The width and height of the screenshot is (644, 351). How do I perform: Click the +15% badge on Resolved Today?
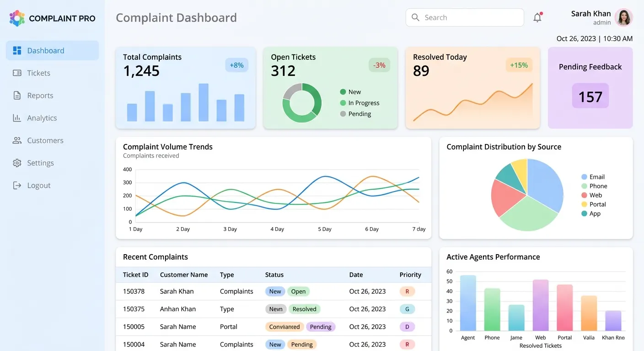click(x=519, y=65)
